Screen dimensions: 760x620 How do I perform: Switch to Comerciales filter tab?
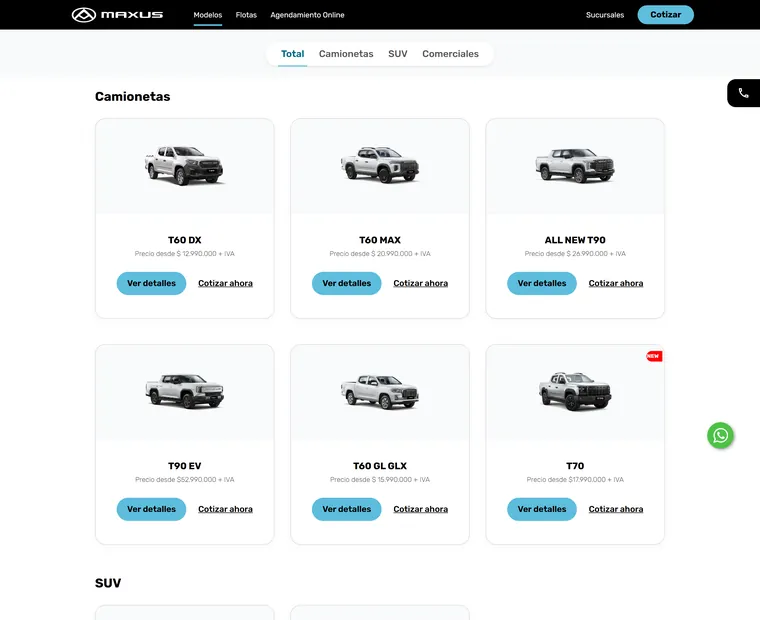(x=450, y=54)
